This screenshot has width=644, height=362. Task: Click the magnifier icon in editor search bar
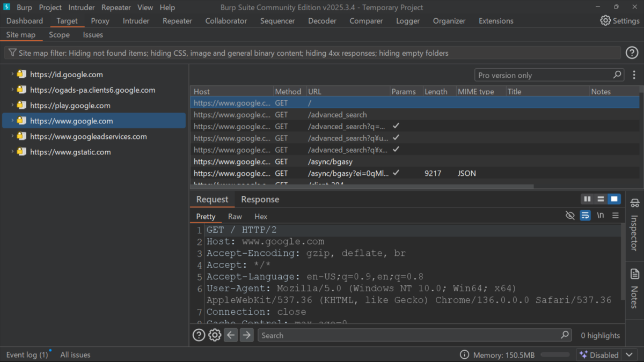tap(565, 335)
